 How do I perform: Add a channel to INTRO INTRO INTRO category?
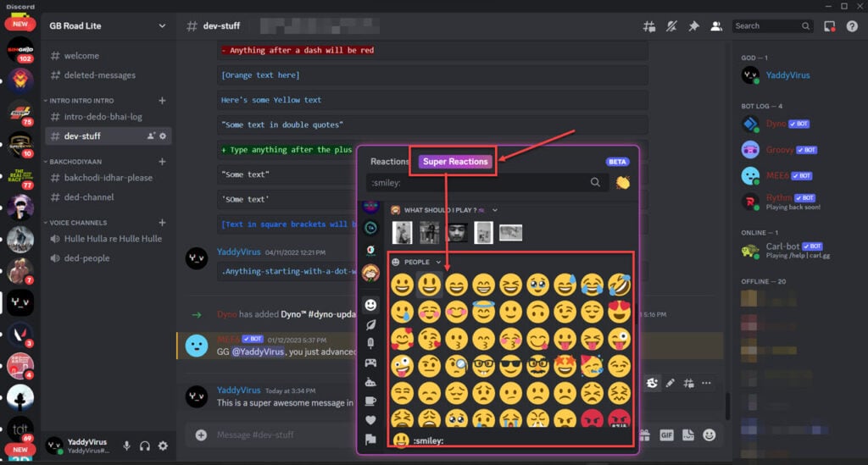point(162,101)
